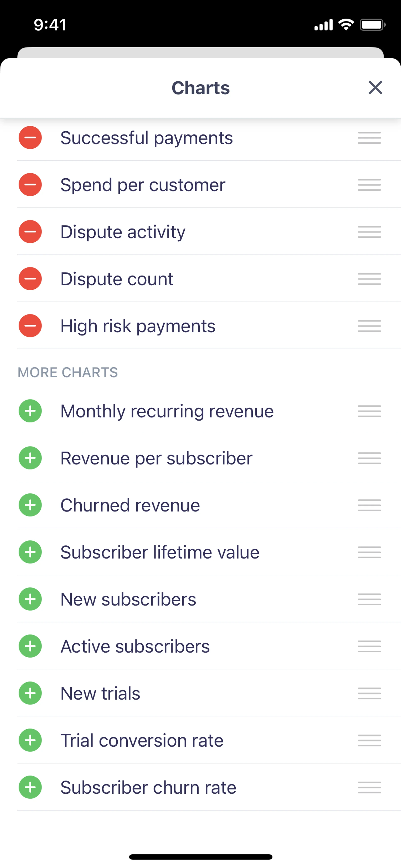This screenshot has height=868, width=401.
Task: Select the Subscriber churn rate label
Action: coord(148,787)
